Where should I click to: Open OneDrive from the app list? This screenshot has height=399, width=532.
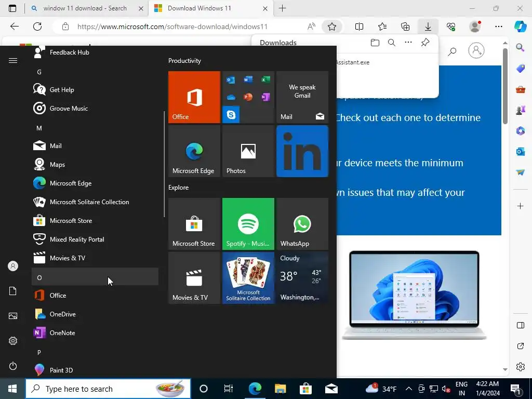click(x=95, y=314)
